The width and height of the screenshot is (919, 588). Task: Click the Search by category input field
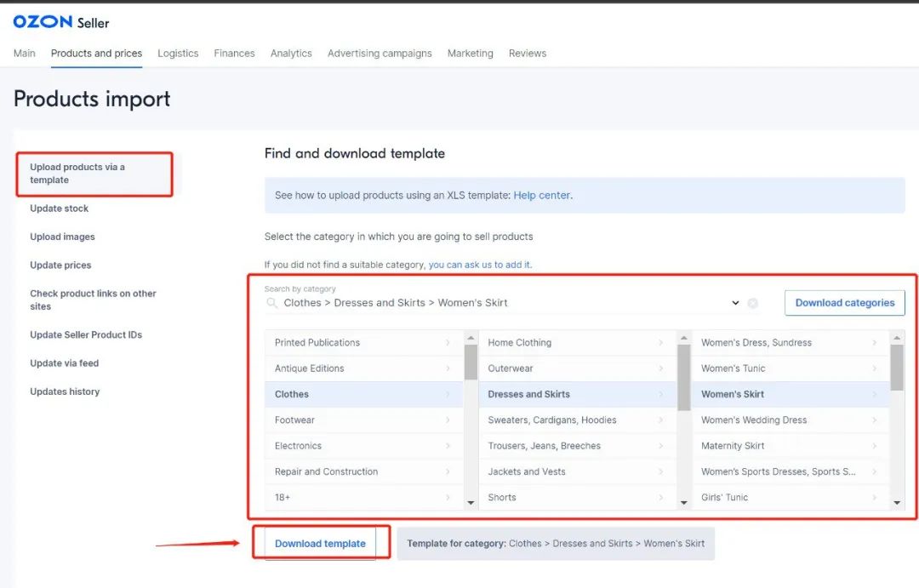click(x=502, y=303)
